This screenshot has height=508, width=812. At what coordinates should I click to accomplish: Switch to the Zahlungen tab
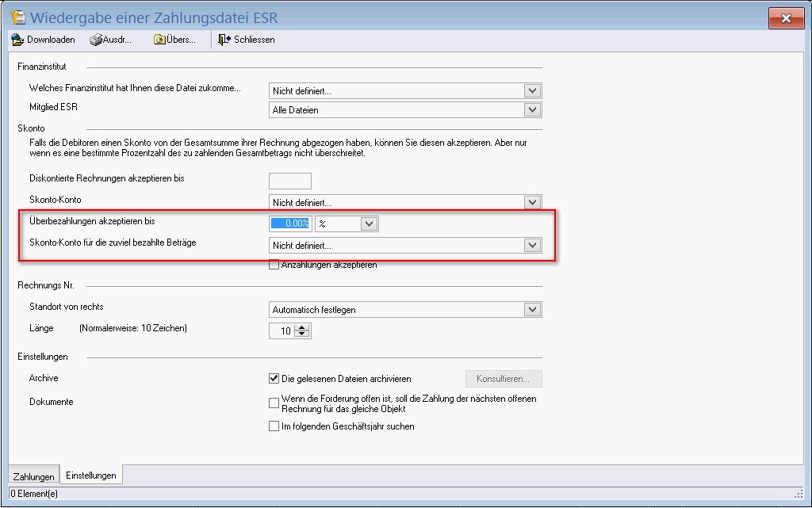pos(34,476)
